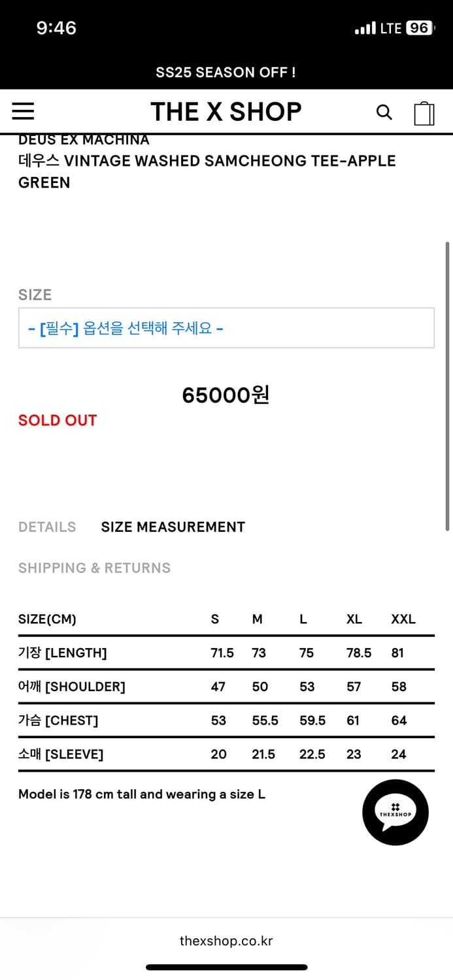This screenshot has width=453, height=980.
Task: Tap the SOLD OUT label
Action: 58,420
